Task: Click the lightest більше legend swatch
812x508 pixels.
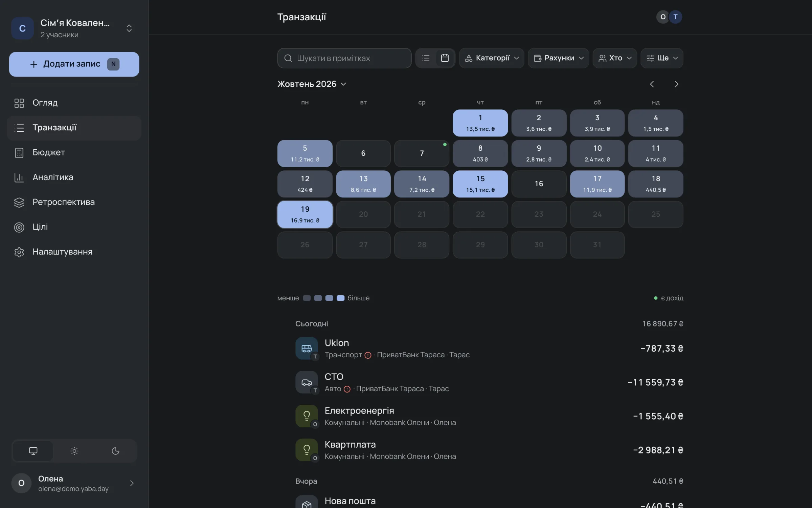Action: tap(340, 298)
